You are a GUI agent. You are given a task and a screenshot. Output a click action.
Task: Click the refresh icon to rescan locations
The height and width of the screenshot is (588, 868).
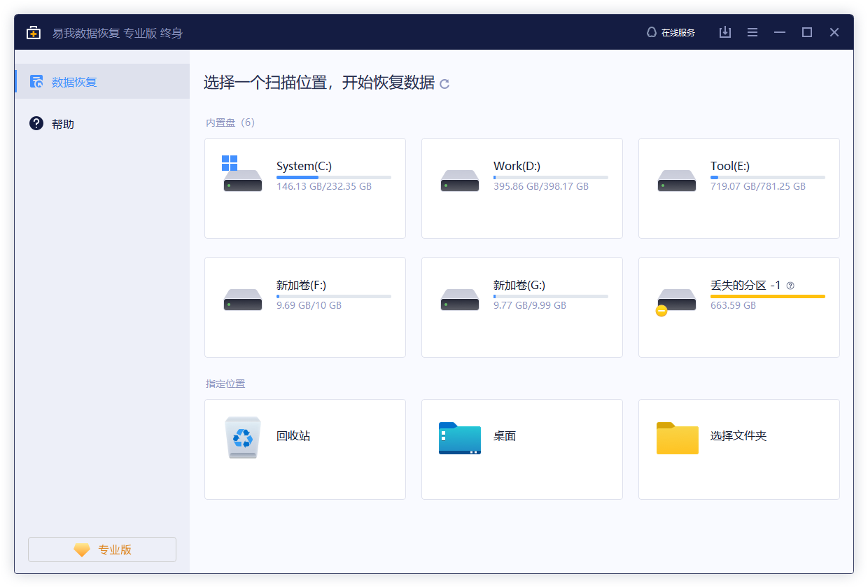(x=445, y=83)
